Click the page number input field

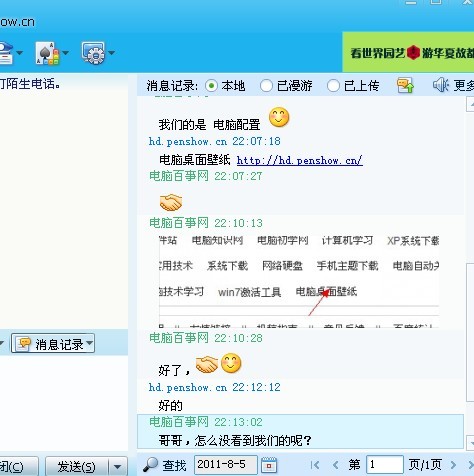point(385,464)
